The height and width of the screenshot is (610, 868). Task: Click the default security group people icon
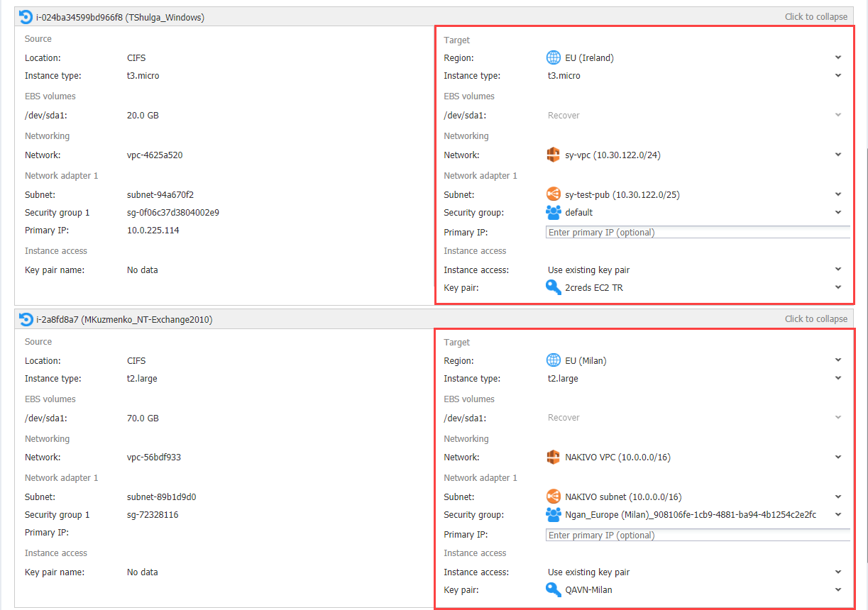coord(554,212)
